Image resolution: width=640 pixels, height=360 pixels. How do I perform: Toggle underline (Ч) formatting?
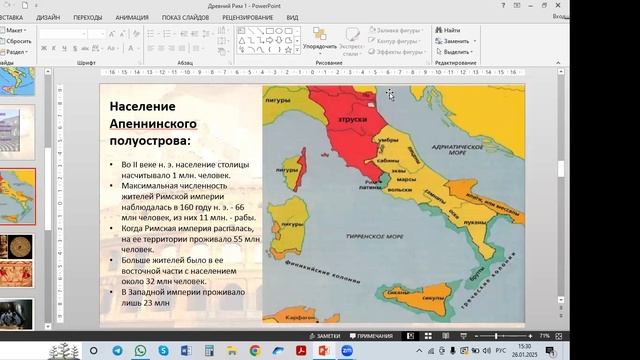(64, 49)
